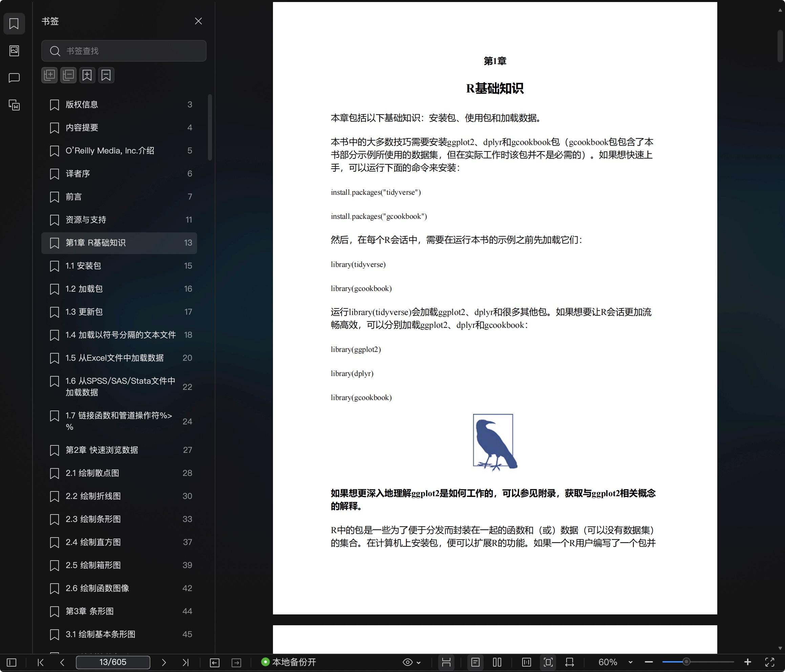The height and width of the screenshot is (672, 785).
Task: Toggle continuous scrolling mode
Action: click(x=446, y=663)
